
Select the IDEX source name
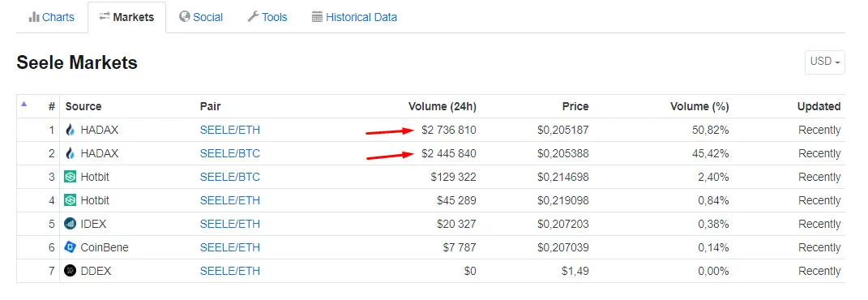click(93, 224)
